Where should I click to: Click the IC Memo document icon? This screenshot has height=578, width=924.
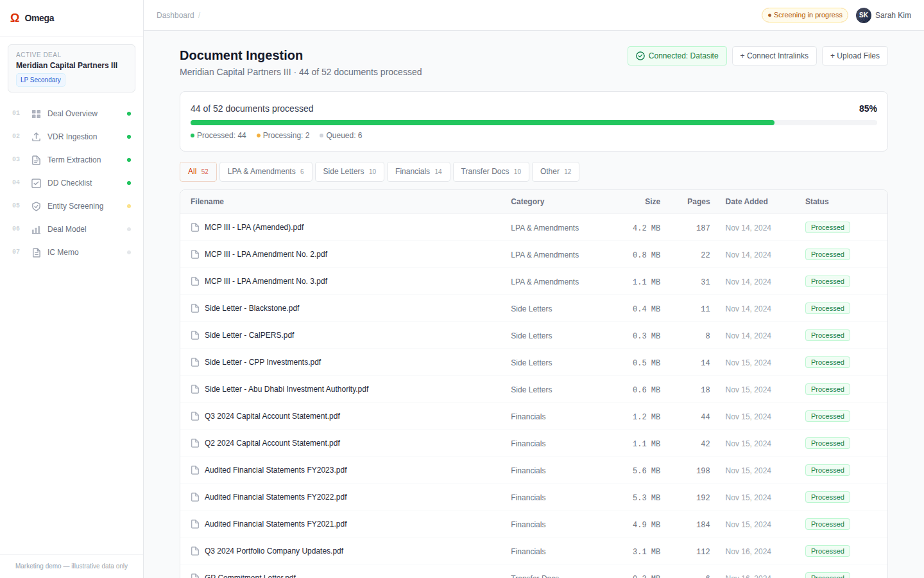click(x=37, y=252)
